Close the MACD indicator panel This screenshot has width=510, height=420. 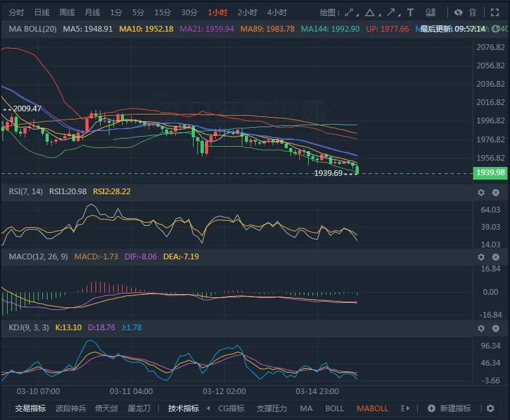(x=495, y=257)
